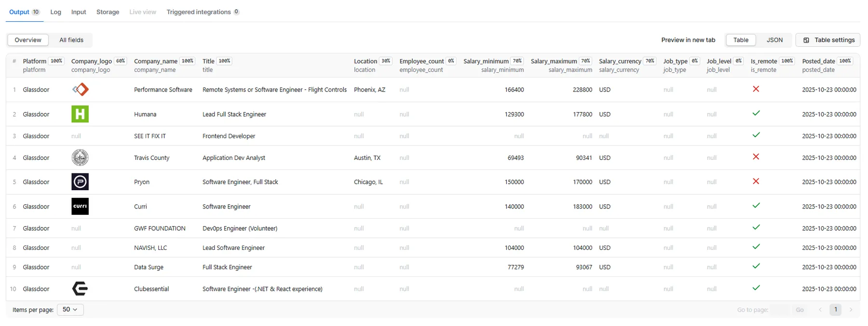Viewport: 868px width, 326px height.
Task: Click the Performance Software company logo
Action: [x=80, y=90]
